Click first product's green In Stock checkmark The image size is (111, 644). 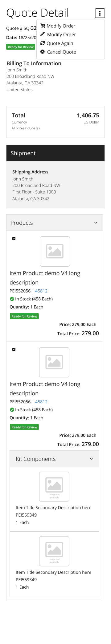[x=12, y=299]
